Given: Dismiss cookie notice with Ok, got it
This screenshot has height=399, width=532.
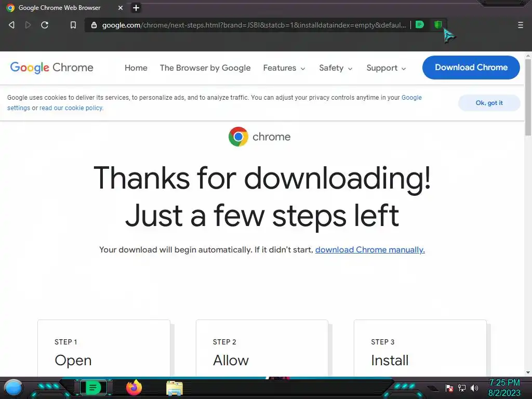Looking at the screenshot, I should 489,103.
